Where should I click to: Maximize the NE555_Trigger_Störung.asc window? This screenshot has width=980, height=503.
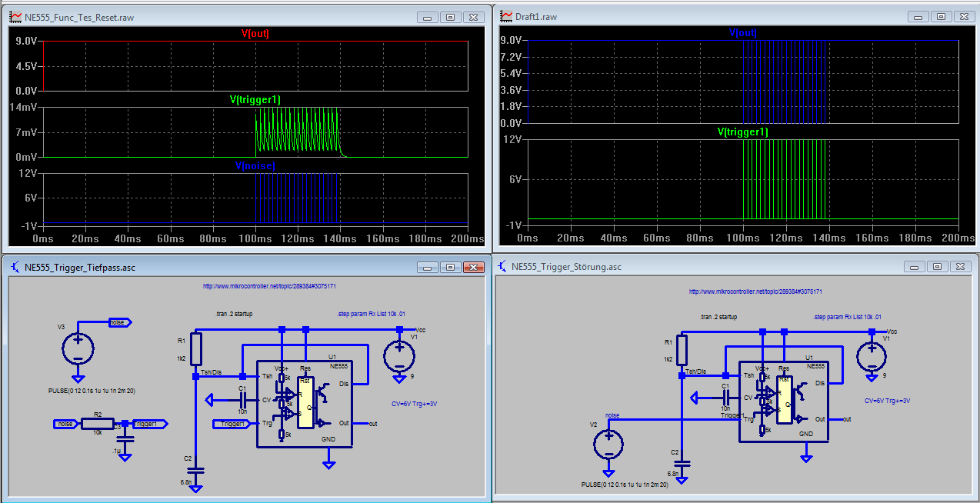(x=937, y=266)
